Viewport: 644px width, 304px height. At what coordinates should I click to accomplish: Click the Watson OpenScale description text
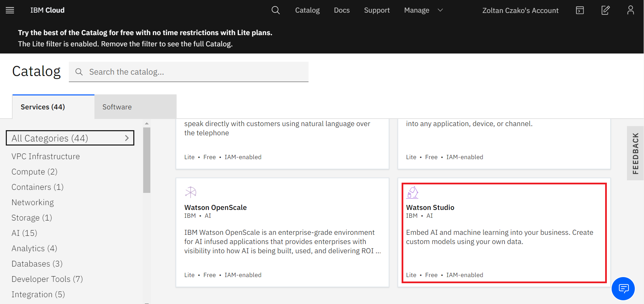tap(283, 242)
